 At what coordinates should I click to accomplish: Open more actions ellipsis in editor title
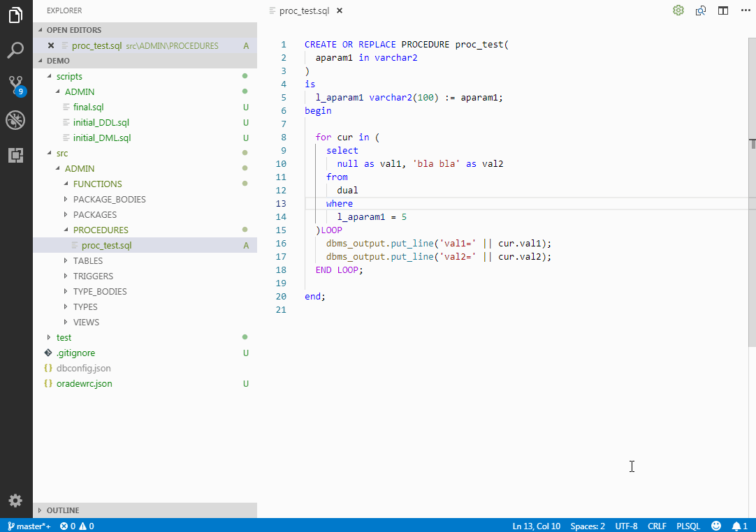pos(746,10)
